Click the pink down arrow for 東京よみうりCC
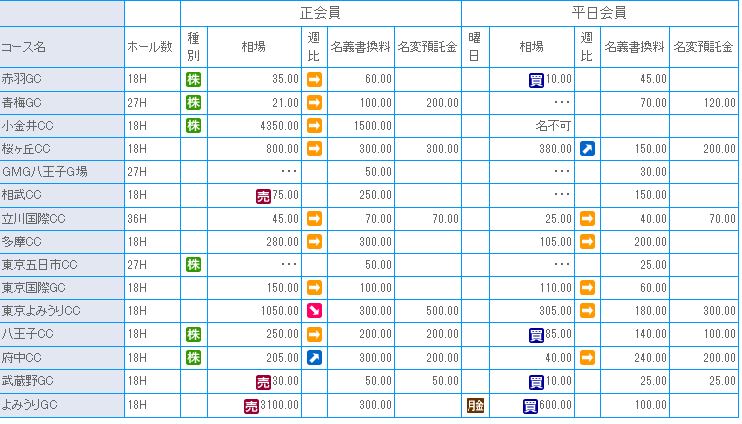Viewport: 742px width, 424px height. [x=314, y=311]
